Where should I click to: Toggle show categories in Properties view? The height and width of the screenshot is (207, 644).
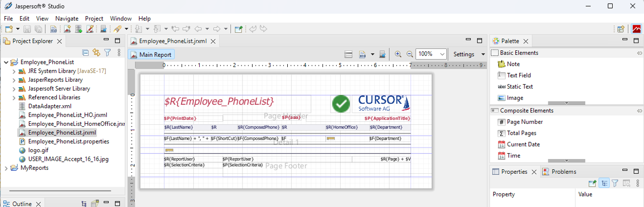(604, 184)
